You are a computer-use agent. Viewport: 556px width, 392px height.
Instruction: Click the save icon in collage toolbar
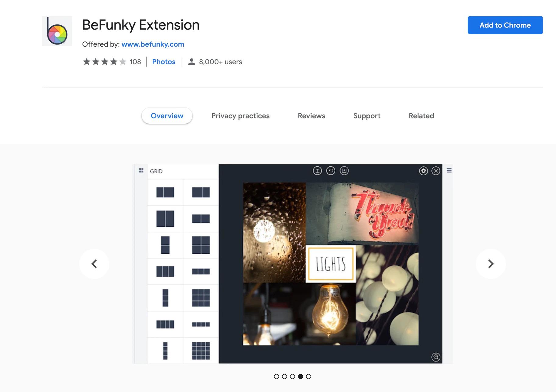(344, 171)
